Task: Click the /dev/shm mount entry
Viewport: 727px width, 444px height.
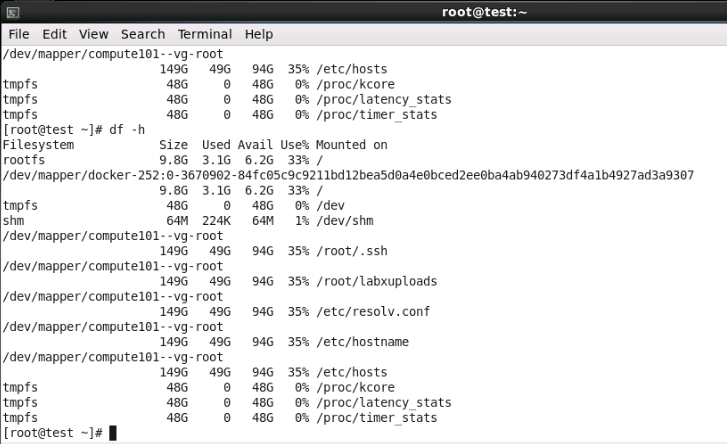Action: (x=344, y=221)
